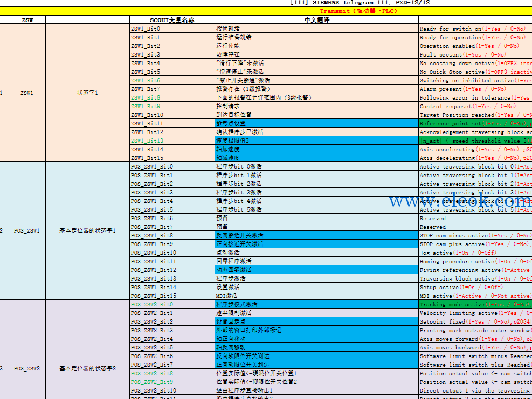Select the 'Fault present' description cell
Image resolution: width=532 pixels, height=399 pixels.
tap(475, 54)
